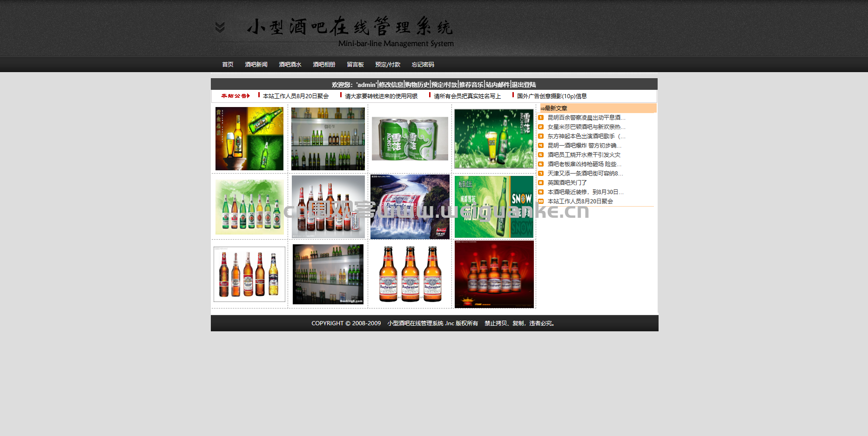Open article 英国酒吧关门了
Viewport: 868px width, 436px height.
tap(567, 183)
